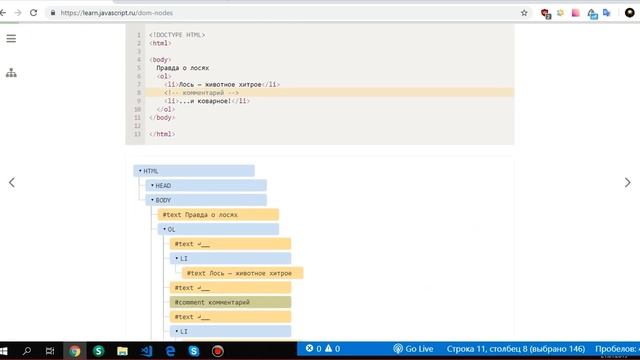Screen dimensions: 640x360
Task: Click the 'Правда о лосях' code line
Action: pos(182,68)
